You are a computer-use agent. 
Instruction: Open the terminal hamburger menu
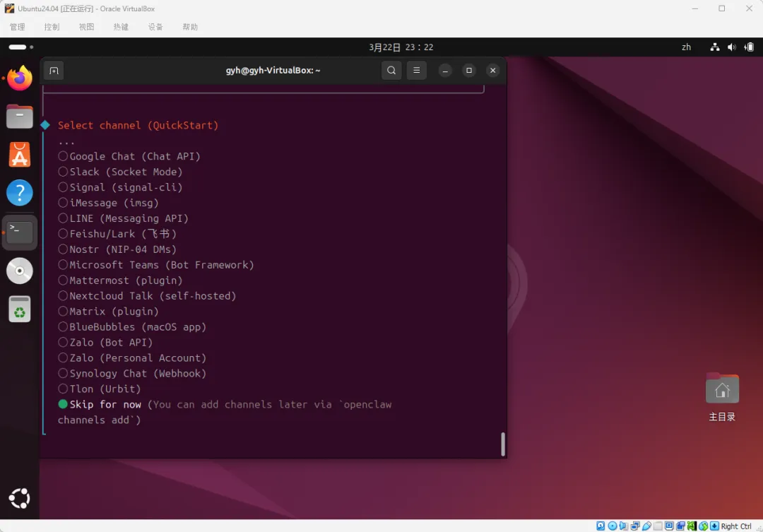(417, 71)
